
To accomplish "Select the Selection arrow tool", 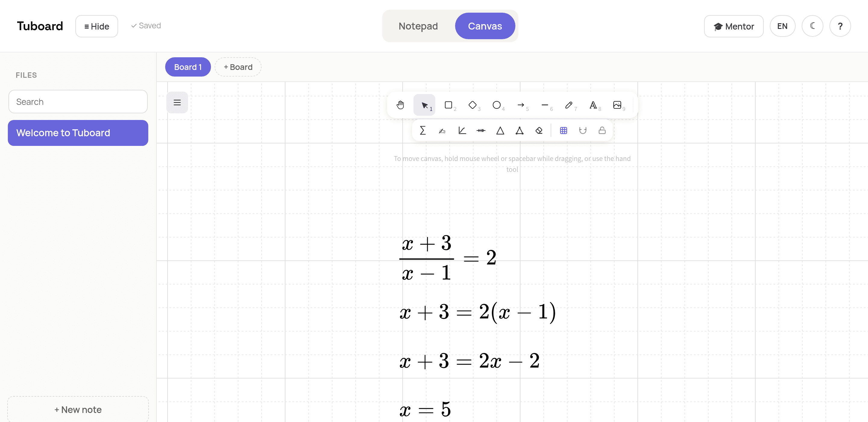I will pyautogui.click(x=424, y=105).
